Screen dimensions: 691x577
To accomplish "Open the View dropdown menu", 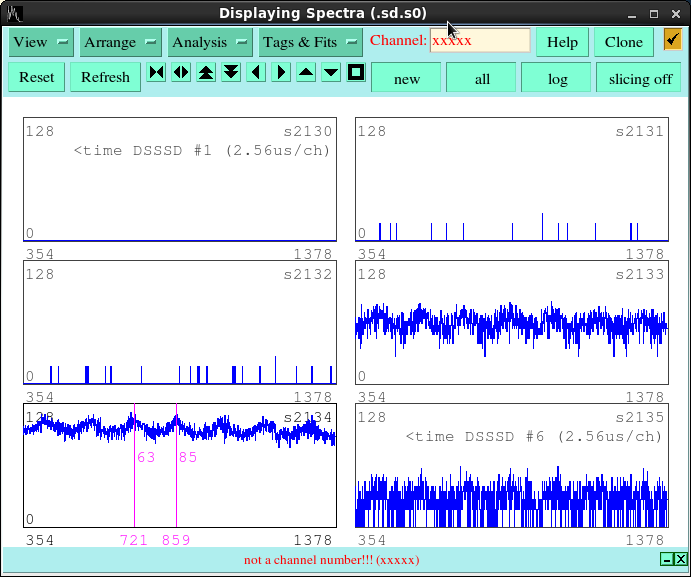I will [41, 42].
